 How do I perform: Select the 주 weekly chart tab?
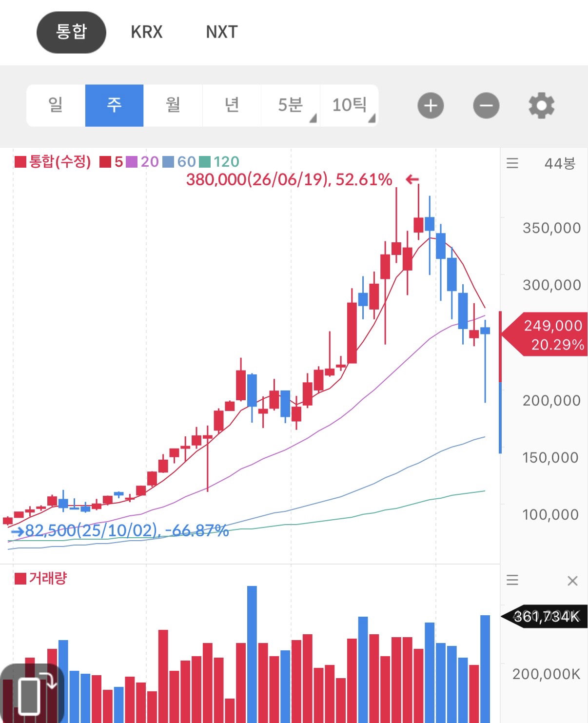coord(114,105)
